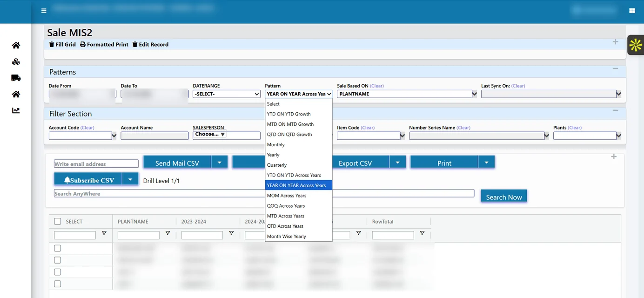644x298 pixels.
Task: Collapse the Filter Section panel
Action: pos(615,111)
